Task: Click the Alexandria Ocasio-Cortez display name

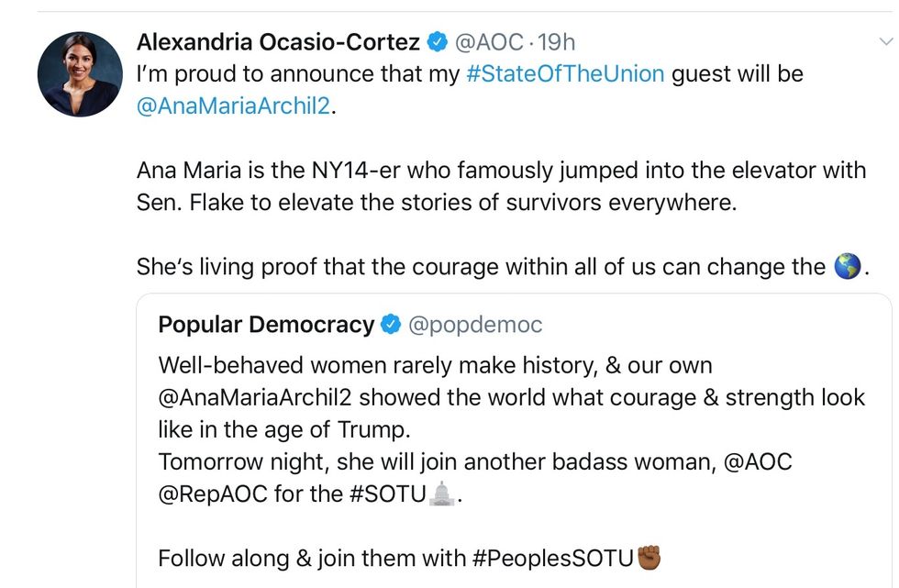Action: click(278, 41)
